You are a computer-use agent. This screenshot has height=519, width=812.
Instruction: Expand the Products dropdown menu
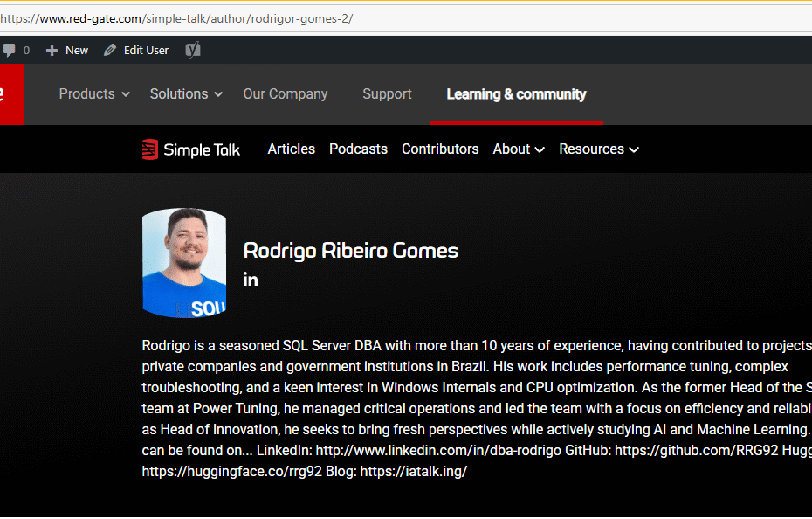point(94,93)
